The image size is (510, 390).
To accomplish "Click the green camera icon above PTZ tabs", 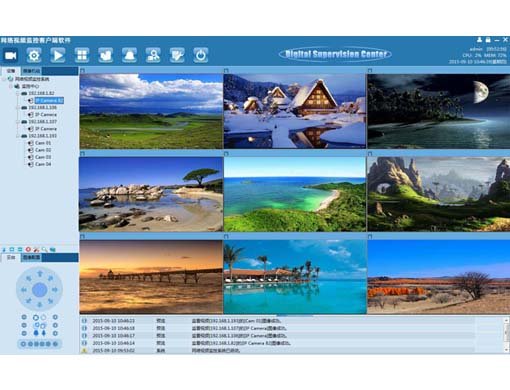I will [53, 249].
